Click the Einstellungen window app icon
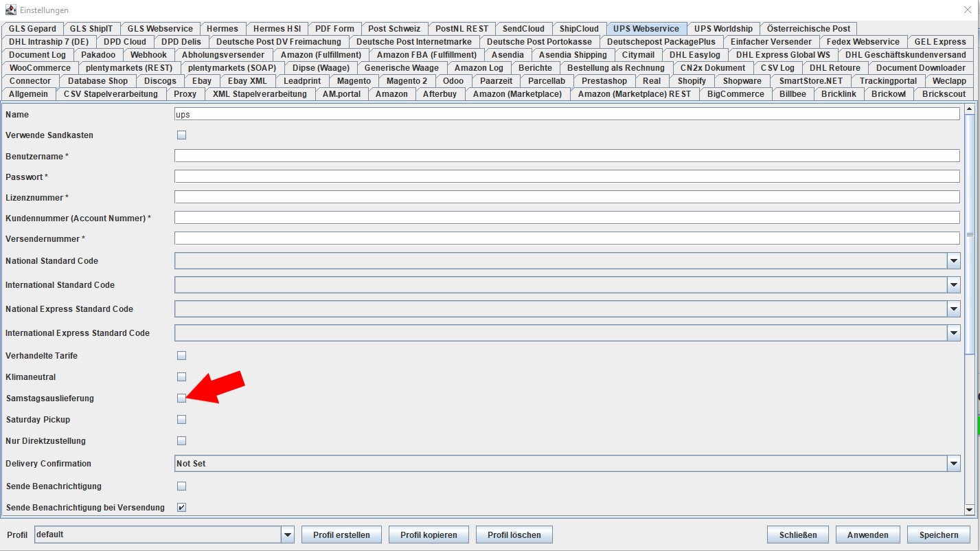 point(11,10)
